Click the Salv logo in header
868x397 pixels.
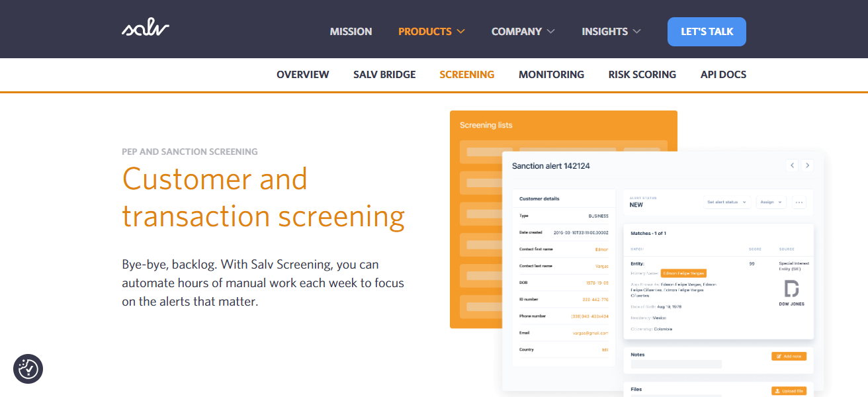[145, 28]
